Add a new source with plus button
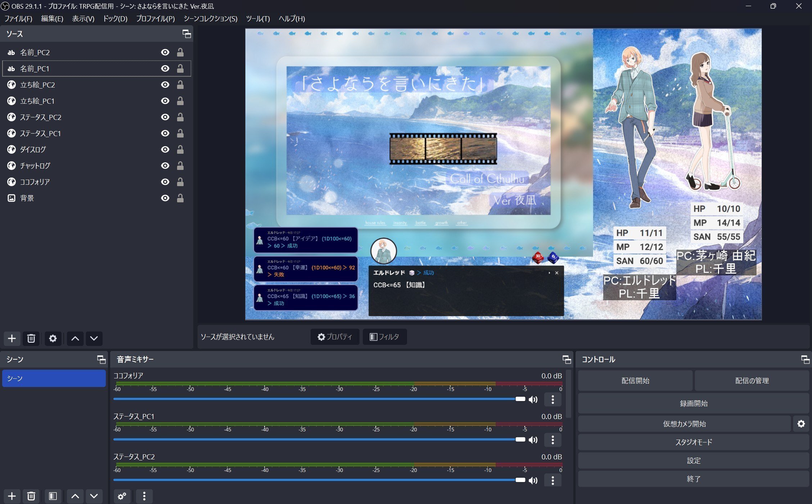This screenshot has width=812, height=504. coord(12,338)
